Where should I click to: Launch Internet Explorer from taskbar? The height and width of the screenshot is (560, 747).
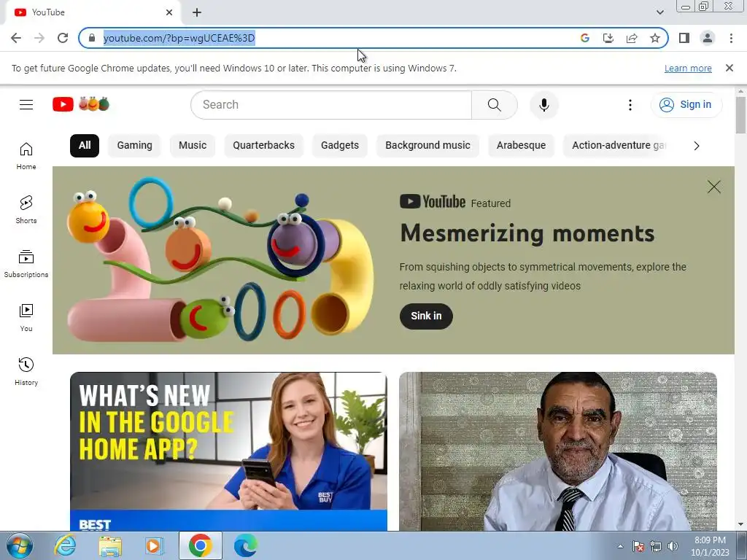pos(65,545)
